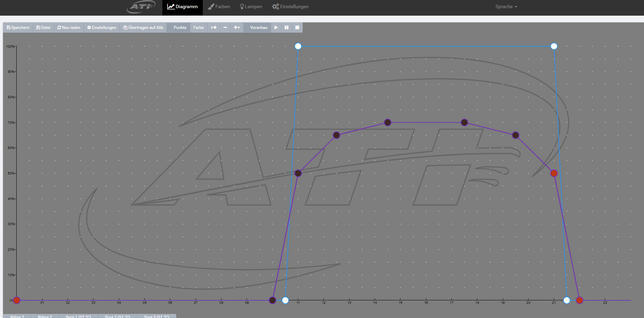Image resolution: width=644 pixels, height=318 pixels.
Task: Click the minus remove point icon
Action: [x=225, y=28]
